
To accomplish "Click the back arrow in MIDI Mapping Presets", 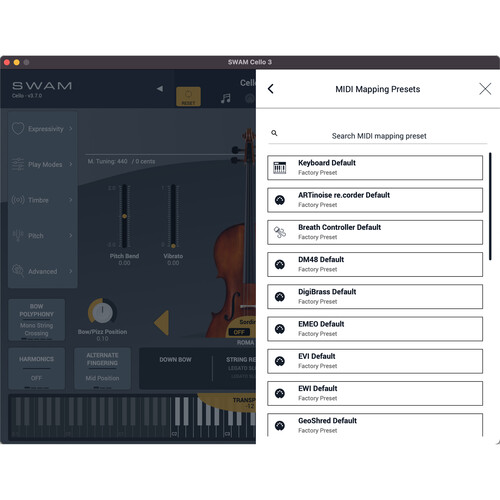I will point(271,89).
